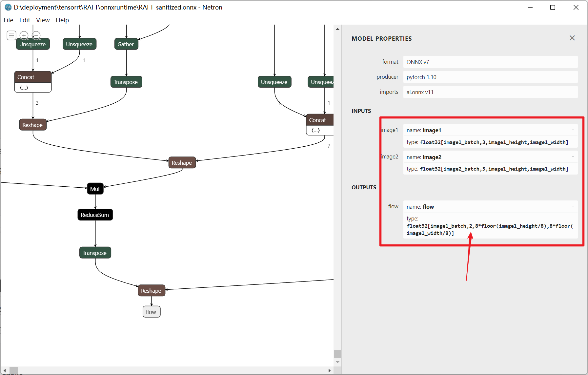Click the 'name: image2' row
This screenshot has height=375, width=588.
click(x=490, y=157)
